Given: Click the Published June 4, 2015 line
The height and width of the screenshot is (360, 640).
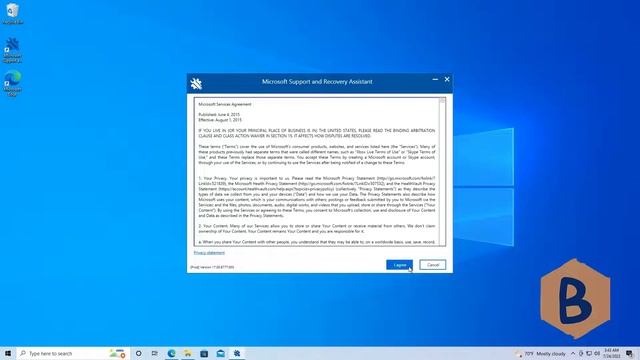Looking at the screenshot, I should pos(219,115).
